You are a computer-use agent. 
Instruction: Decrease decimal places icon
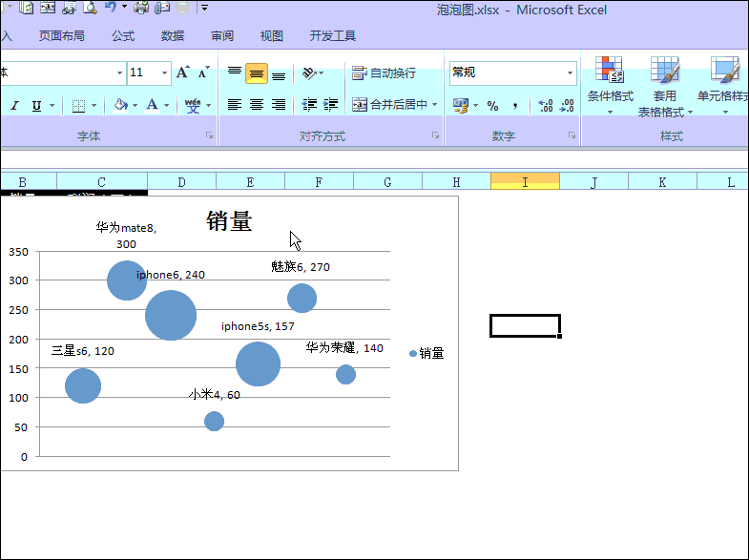tap(567, 106)
